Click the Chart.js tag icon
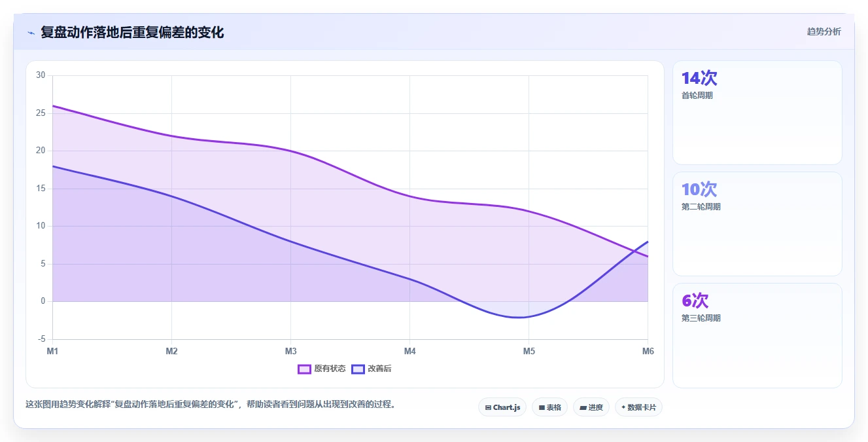Screen dimensions: 868x442 tap(488, 407)
